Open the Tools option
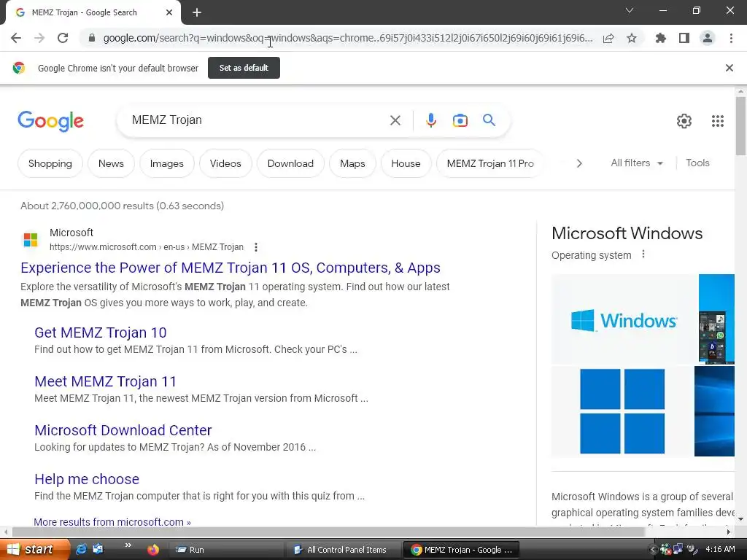This screenshot has width=747, height=560. (697, 163)
